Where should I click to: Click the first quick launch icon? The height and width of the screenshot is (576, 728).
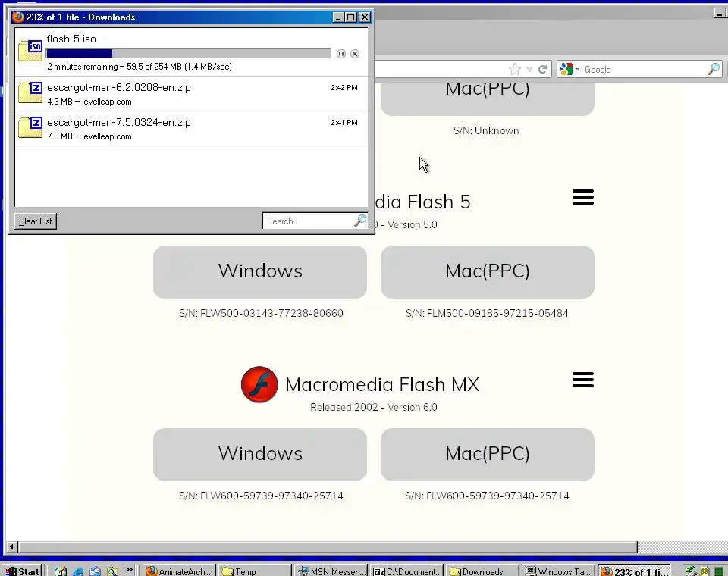(x=61, y=571)
